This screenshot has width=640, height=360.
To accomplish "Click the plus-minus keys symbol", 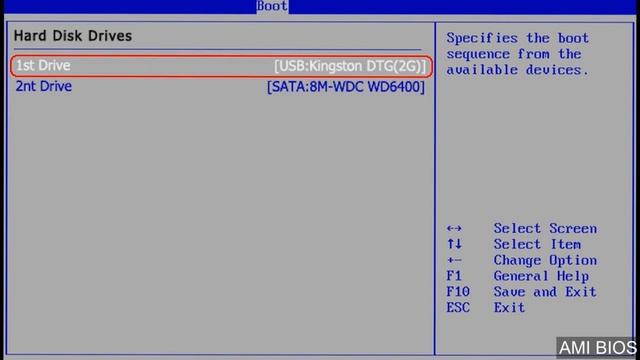I will [x=454, y=260].
